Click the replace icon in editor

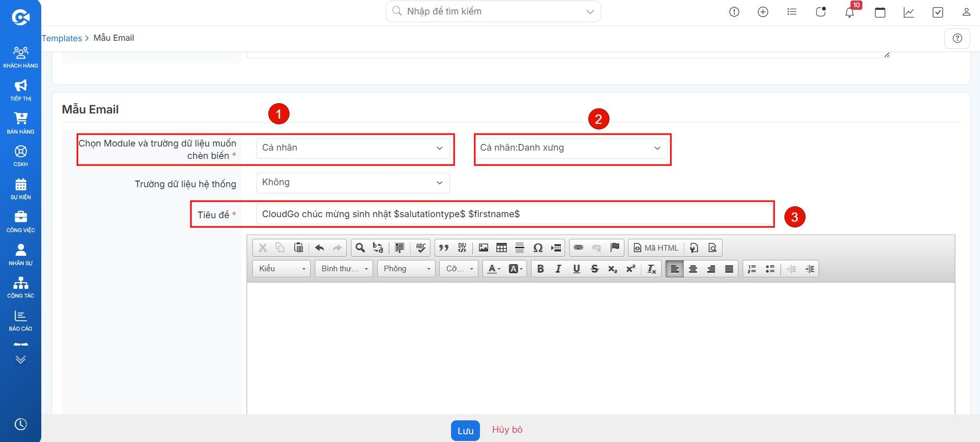pos(378,248)
